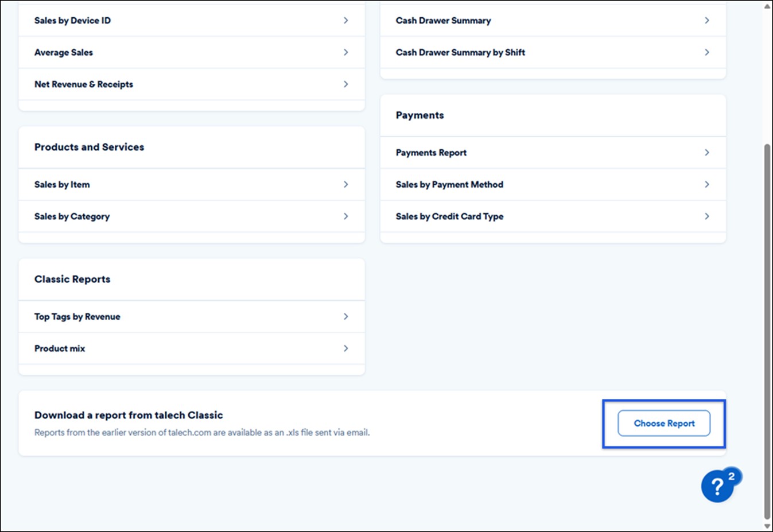The height and width of the screenshot is (532, 773).
Task: Click the arrow icon next to Payments Report
Action: tap(706, 153)
